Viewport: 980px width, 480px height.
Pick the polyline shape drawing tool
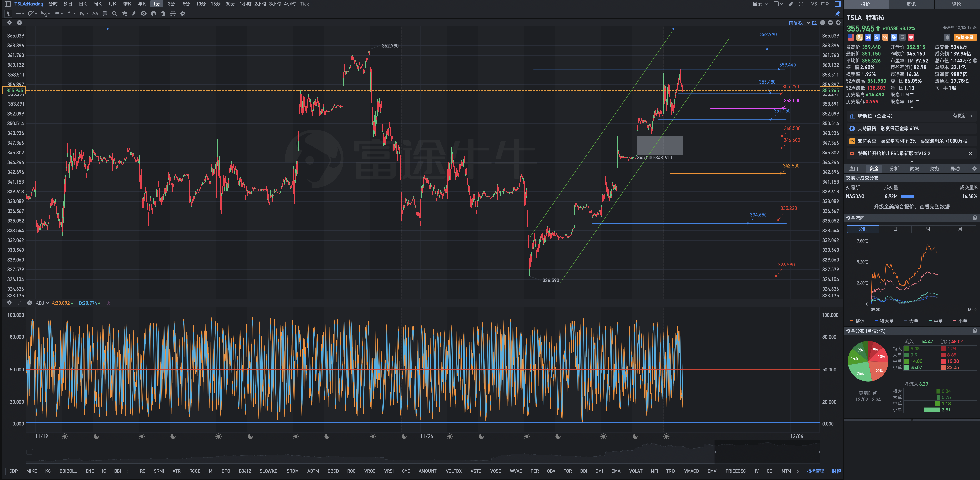point(30,14)
